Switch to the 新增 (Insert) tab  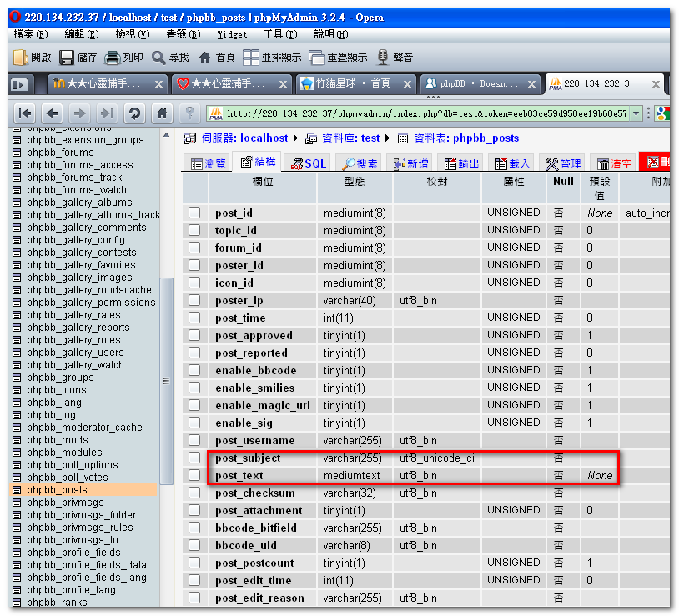(x=410, y=163)
